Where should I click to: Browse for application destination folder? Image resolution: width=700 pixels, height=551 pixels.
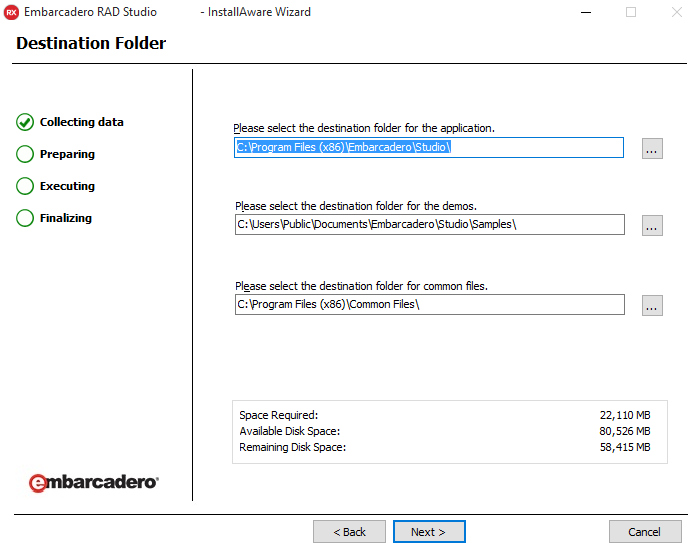click(652, 149)
